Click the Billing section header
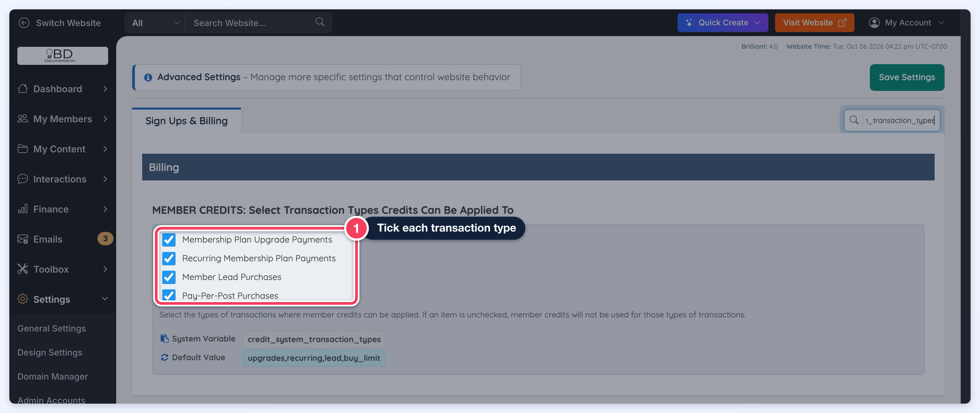This screenshot has width=980, height=413. 538,167
